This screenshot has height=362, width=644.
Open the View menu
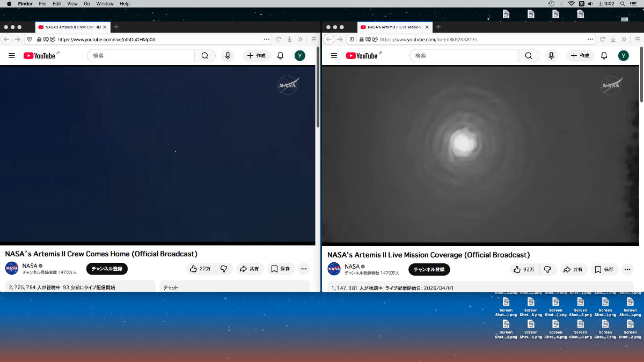point(72,4)
